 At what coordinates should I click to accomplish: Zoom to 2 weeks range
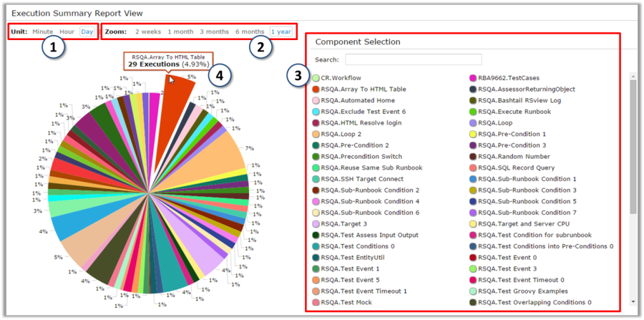(x=147, y=32)
